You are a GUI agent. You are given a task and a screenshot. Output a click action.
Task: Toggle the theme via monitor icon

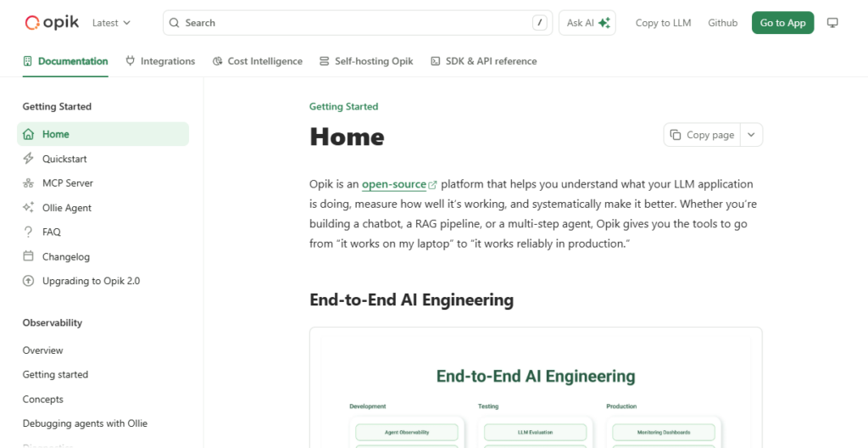[x=832, y=23]
